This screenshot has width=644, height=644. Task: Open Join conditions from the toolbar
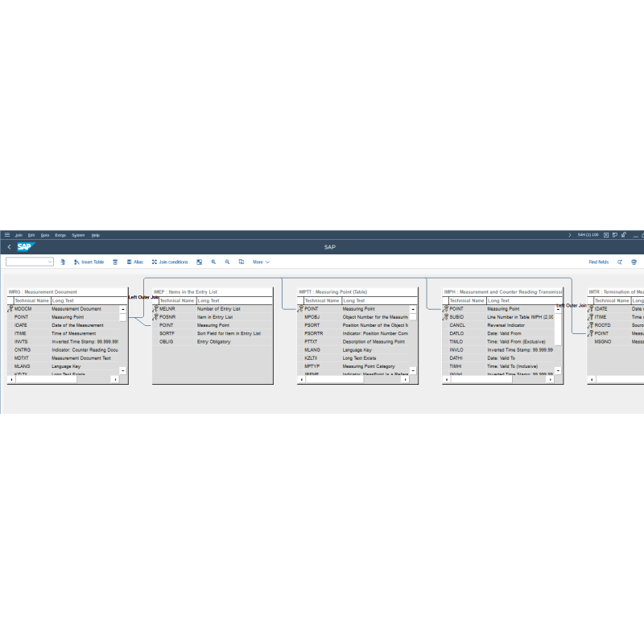click(170, 262)
